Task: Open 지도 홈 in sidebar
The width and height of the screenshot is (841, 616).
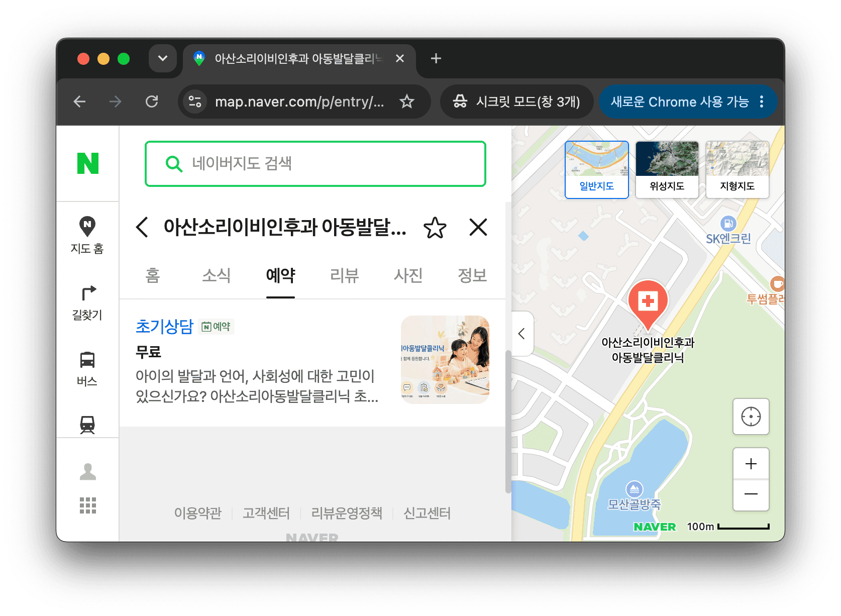Action: (x=87, y=235)
